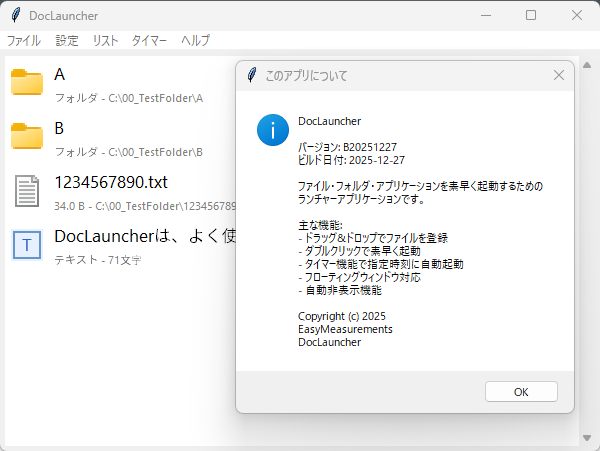
Task: Open the タイマー menu
Action: coord(149,41)
